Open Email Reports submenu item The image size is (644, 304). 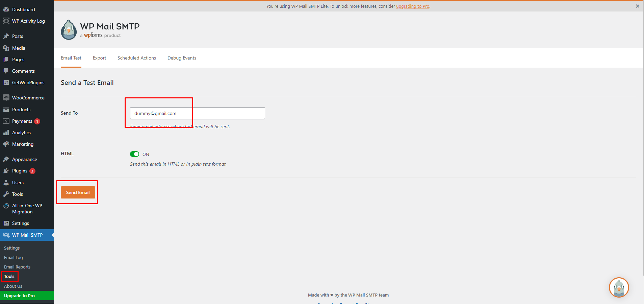pos(17,267)
